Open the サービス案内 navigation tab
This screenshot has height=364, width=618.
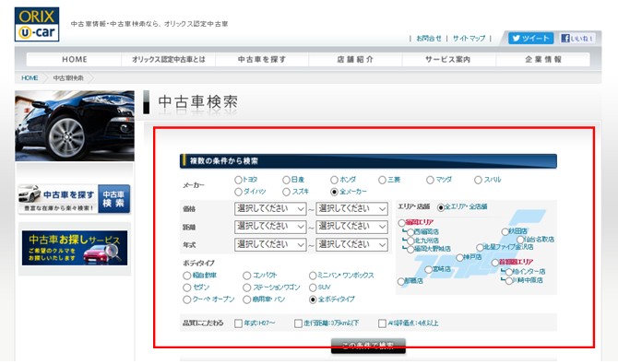tap(448, 60)
